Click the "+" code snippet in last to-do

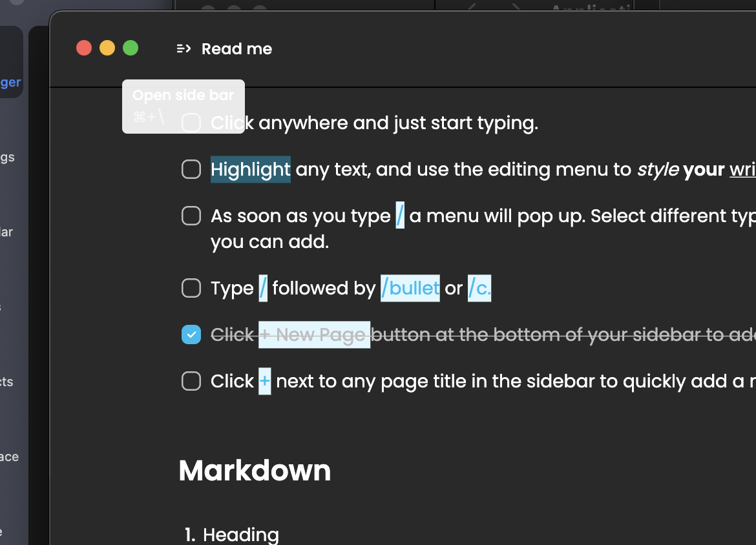[265, 381]
